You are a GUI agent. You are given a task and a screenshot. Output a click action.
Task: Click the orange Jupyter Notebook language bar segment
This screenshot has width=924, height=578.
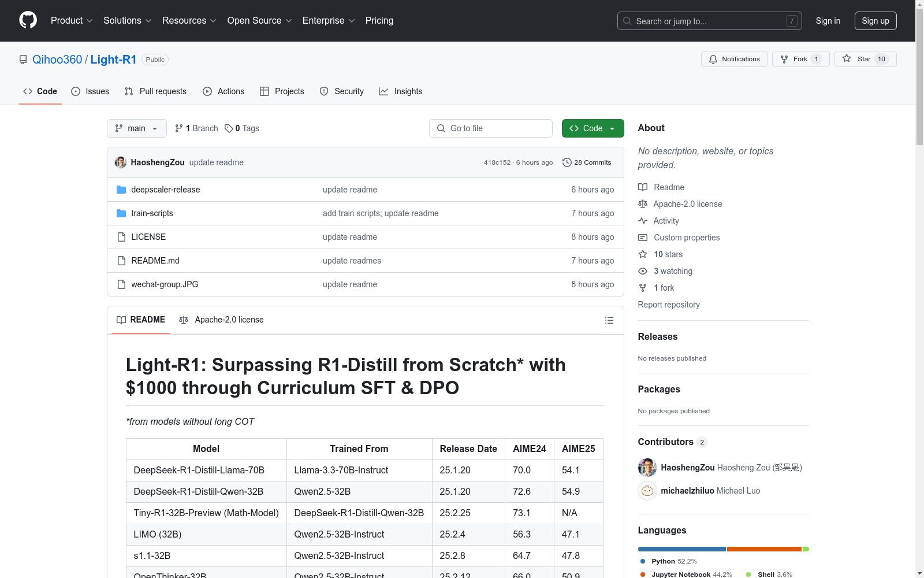point(764,549)
